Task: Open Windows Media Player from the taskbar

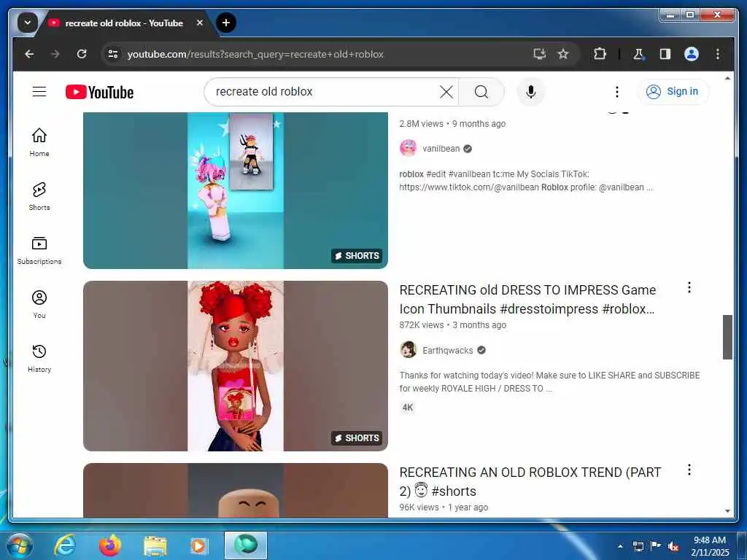Action: tap(198, 545)
